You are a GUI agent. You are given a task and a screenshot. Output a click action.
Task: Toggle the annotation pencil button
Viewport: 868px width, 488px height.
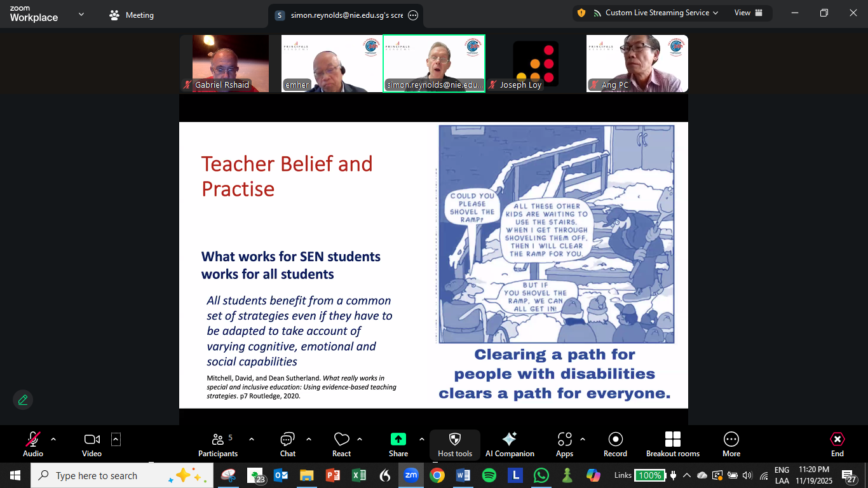pos(23,400)
